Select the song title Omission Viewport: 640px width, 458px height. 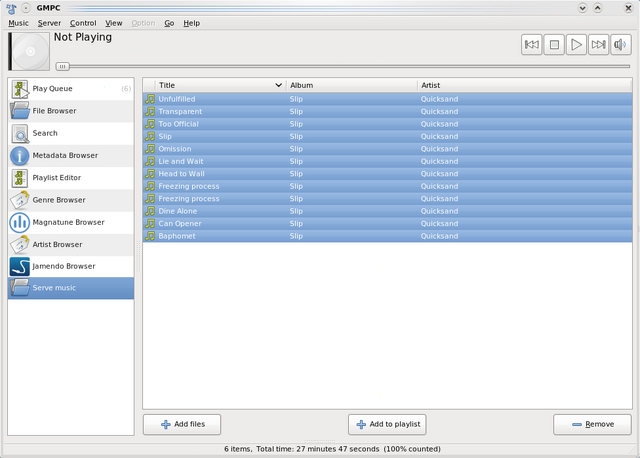click(x=175, y=149)
